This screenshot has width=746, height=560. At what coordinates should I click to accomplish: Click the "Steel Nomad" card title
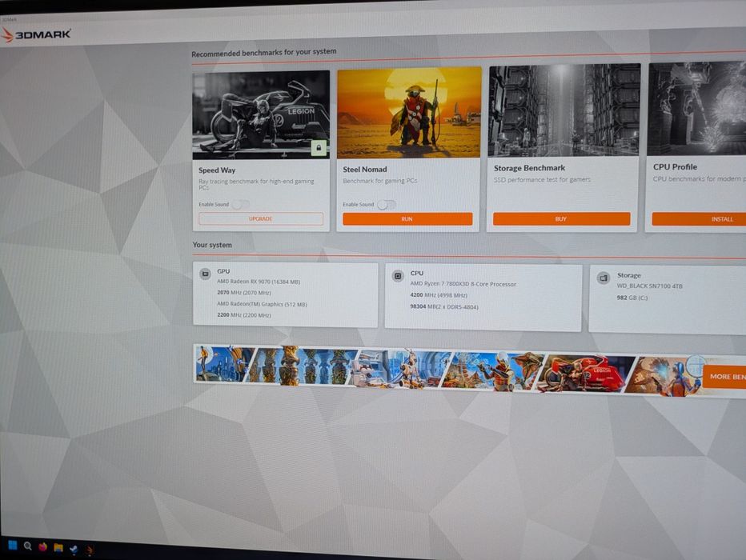pos(365,170)
